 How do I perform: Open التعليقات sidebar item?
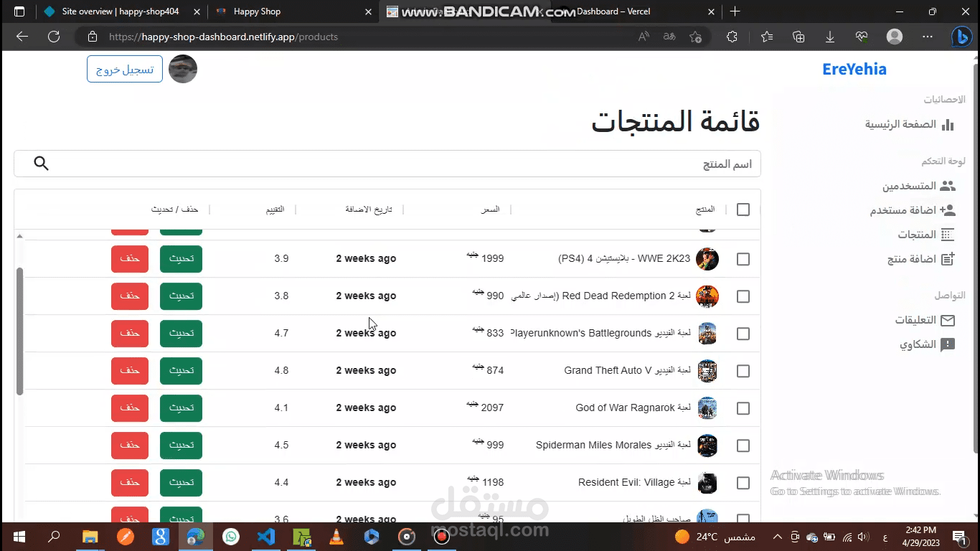click(x=925, y=320)
